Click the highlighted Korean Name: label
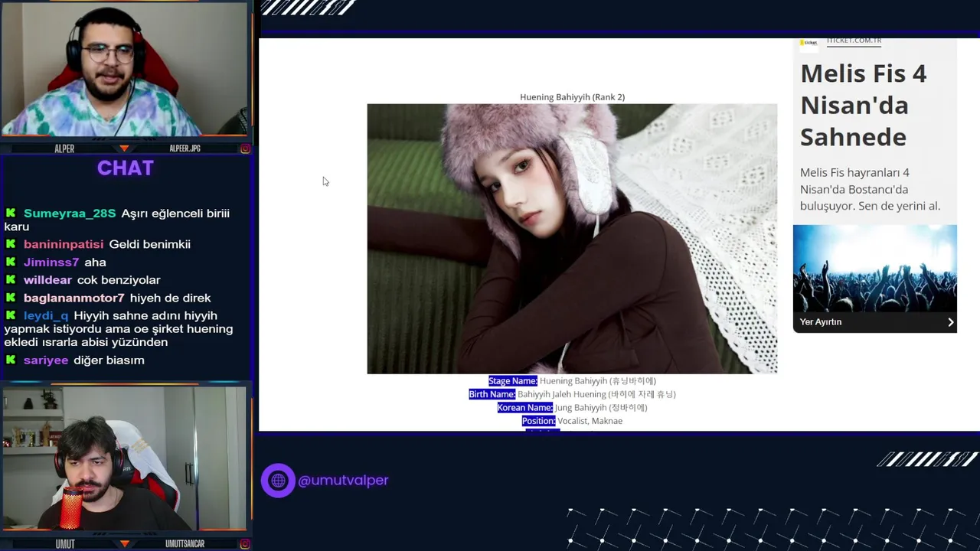 525,408
